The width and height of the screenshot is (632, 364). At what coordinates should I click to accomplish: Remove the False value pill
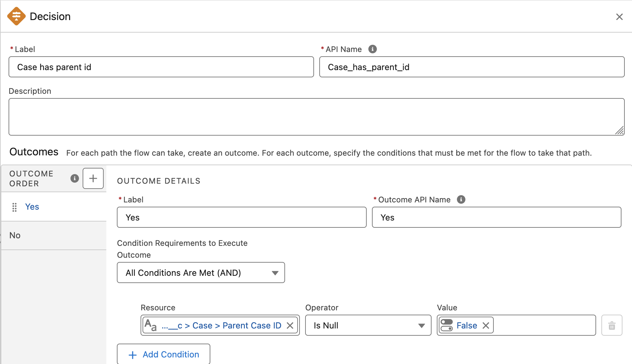486,325
